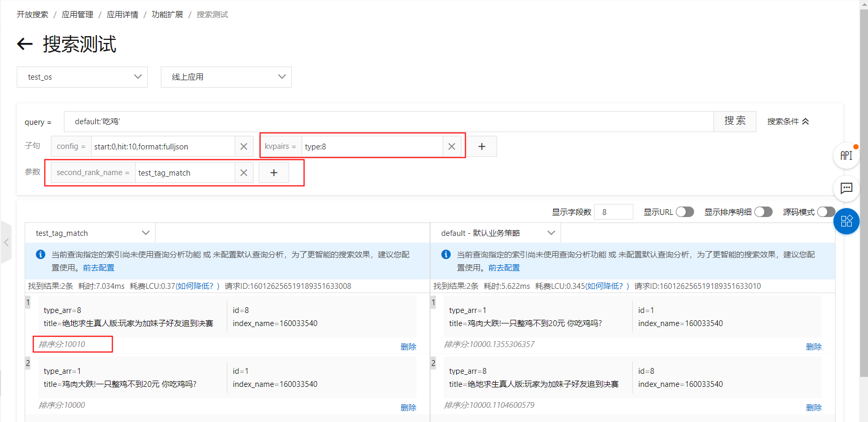Click the 搜索 button
The image size is (868, 422).
[735, 122]
